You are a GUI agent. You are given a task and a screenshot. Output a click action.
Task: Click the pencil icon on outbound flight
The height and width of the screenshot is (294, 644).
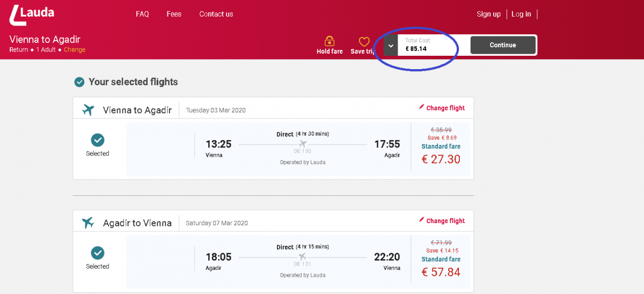pyautogui.click(x=421, y=107)
